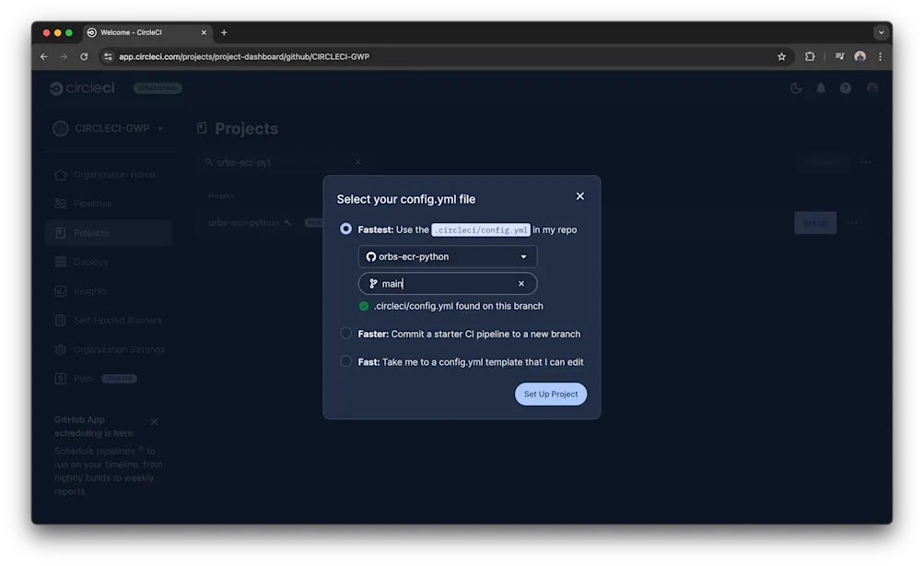Clear the branch field with its X

coord(520,283)
